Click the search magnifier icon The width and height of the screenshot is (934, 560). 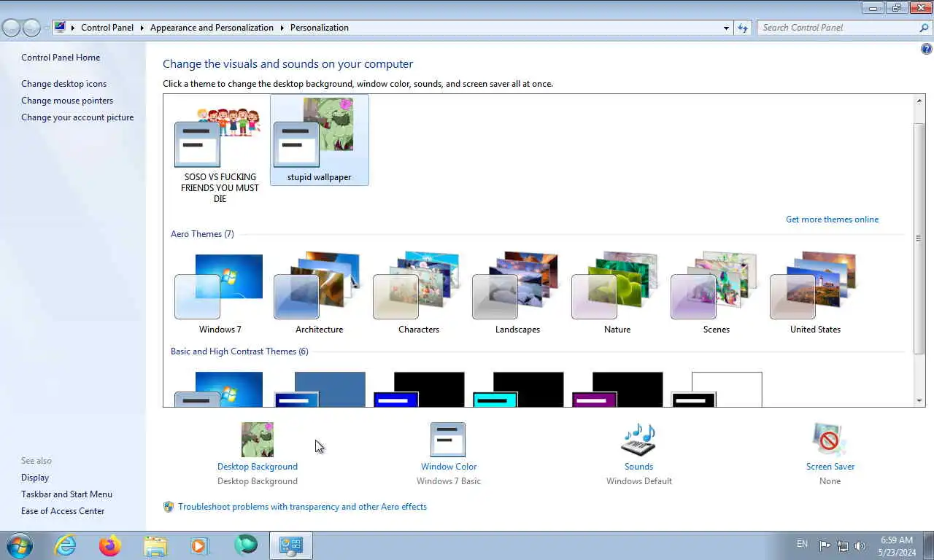coord(924,28)
